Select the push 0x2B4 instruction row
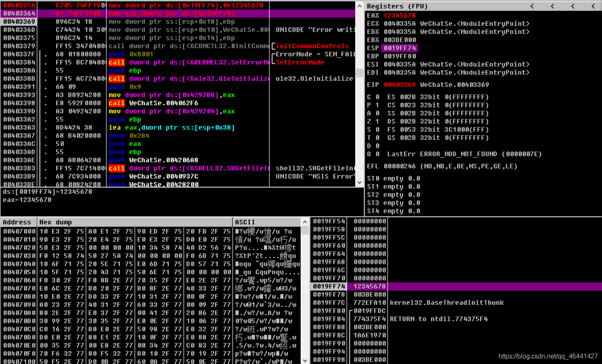 coord(178,136)
